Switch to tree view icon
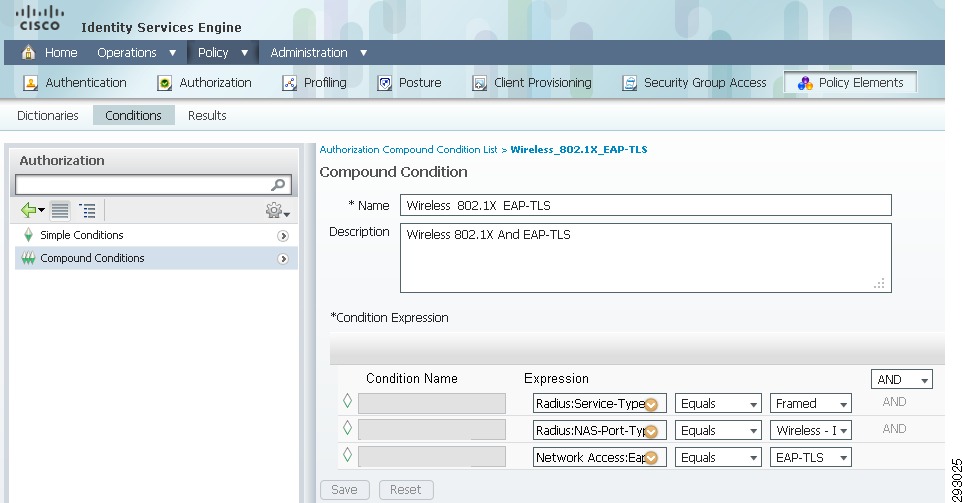Screen dimensions: 962x503 click(x=88, y=210)
